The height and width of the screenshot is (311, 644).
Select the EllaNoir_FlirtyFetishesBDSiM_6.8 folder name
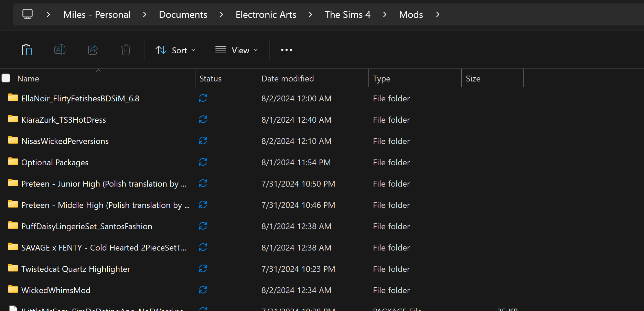[x=80, y=99]
